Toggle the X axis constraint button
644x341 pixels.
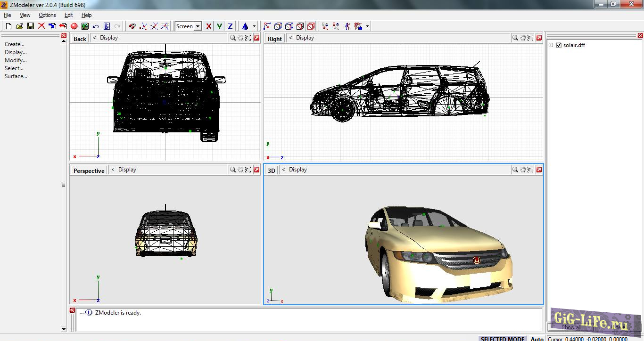tap(208, 26)
